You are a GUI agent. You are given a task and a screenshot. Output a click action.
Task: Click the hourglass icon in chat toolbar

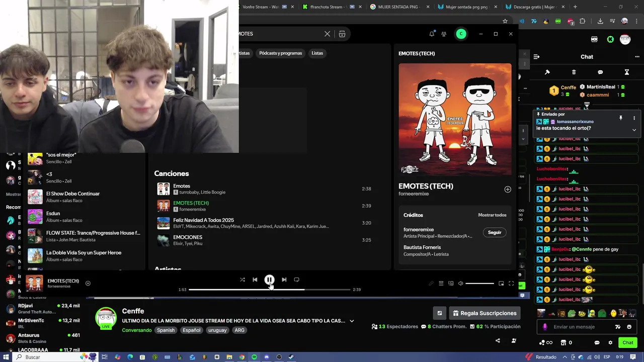coord(627,72)
